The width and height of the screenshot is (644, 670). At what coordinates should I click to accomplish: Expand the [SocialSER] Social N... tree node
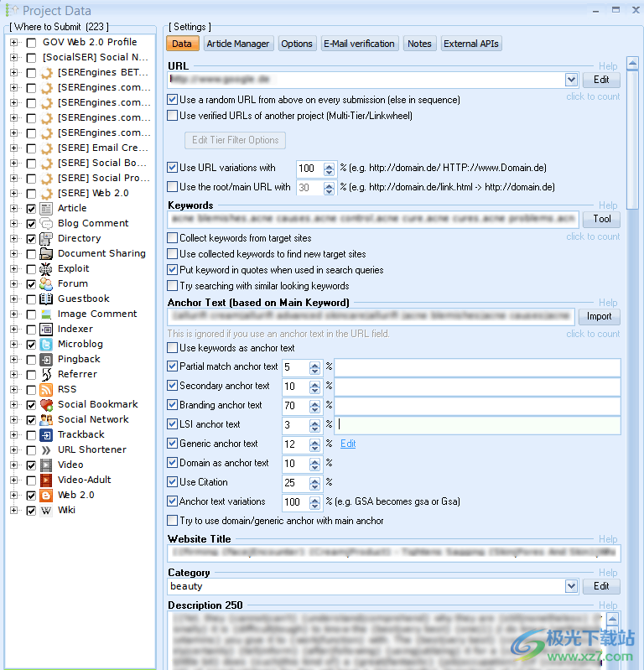click(x=14, y=57)
